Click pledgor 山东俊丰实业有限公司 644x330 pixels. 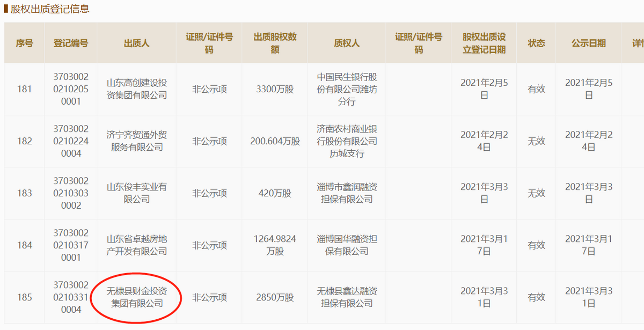137,193
